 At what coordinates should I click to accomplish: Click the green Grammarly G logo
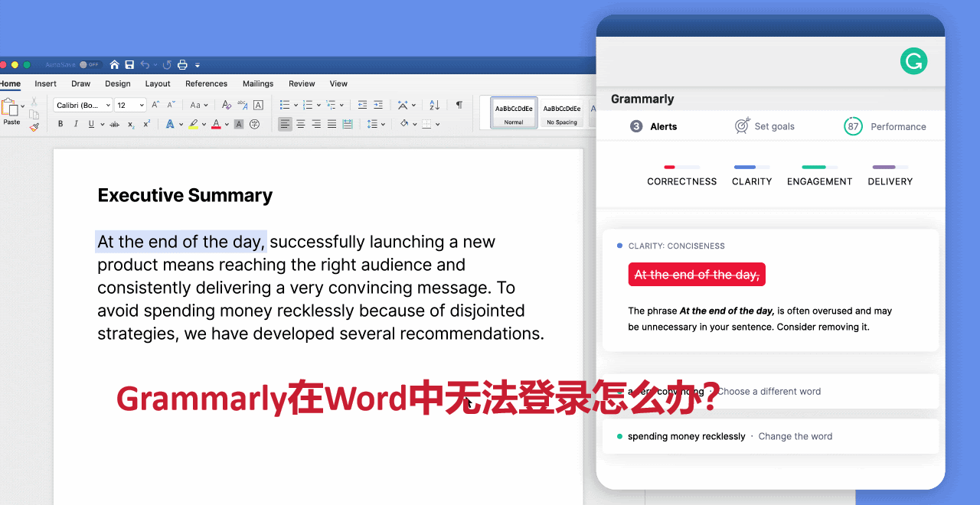(x=913, y=61)
